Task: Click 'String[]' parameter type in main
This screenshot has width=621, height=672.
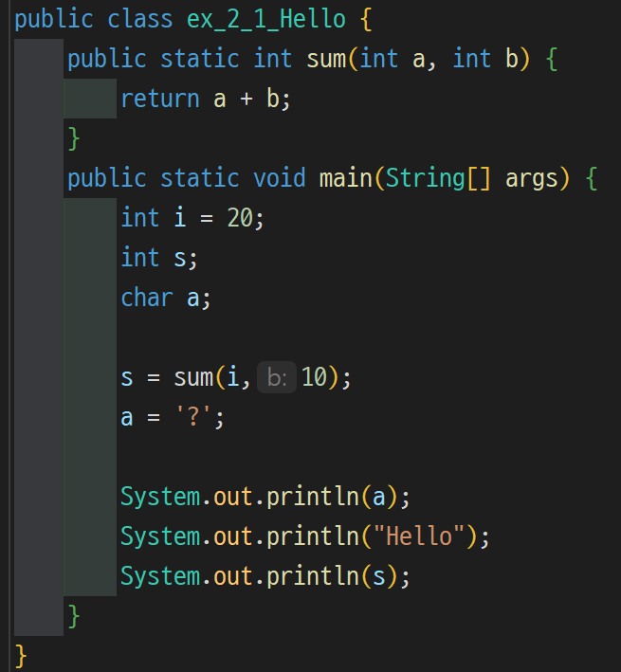Action: tap(438, 178)
